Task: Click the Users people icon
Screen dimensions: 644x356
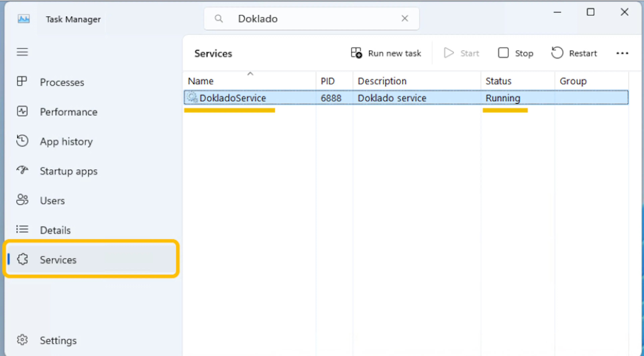Action: [x=22, y=200]
